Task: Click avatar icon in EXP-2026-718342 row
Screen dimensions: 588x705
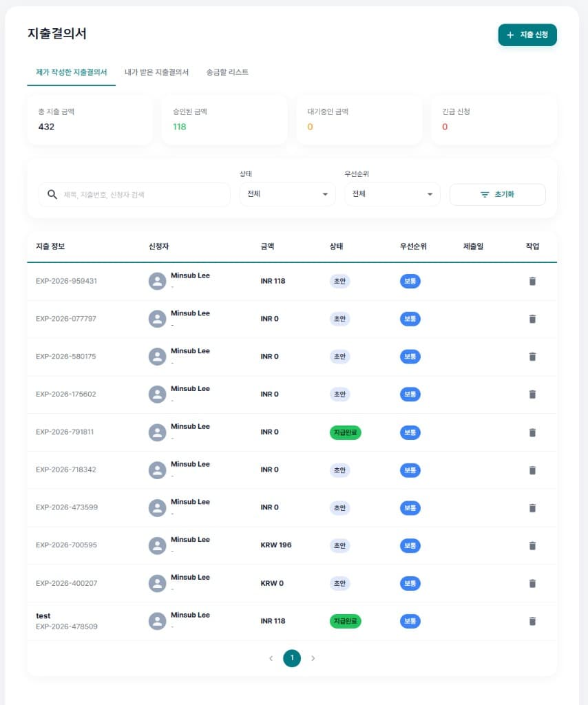Action: click(158, 470)
